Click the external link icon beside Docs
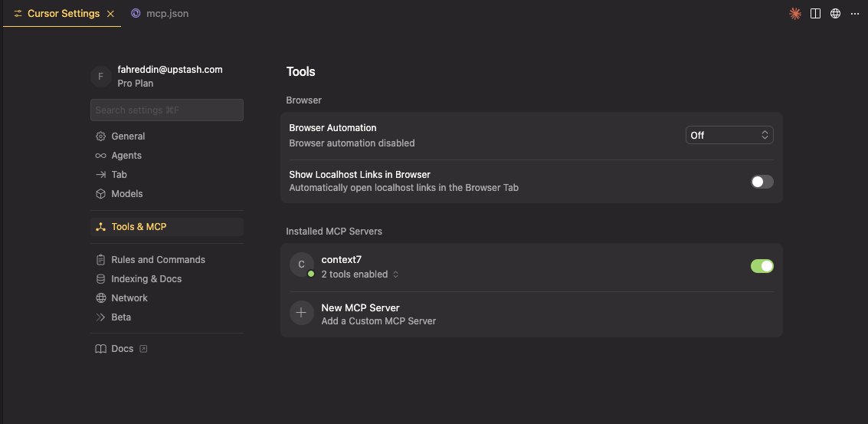The width and height of the screenshot is (868, 424). point(143,349)
